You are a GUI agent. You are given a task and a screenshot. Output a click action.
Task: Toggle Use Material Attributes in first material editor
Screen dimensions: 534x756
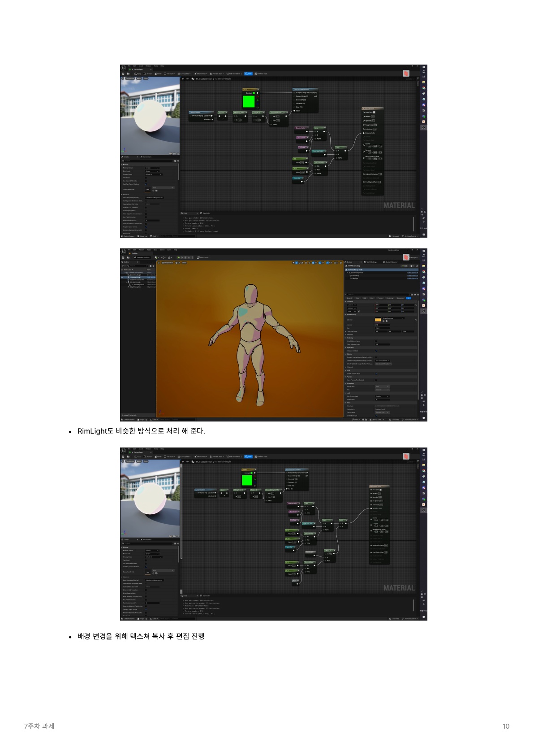(146, 181)
